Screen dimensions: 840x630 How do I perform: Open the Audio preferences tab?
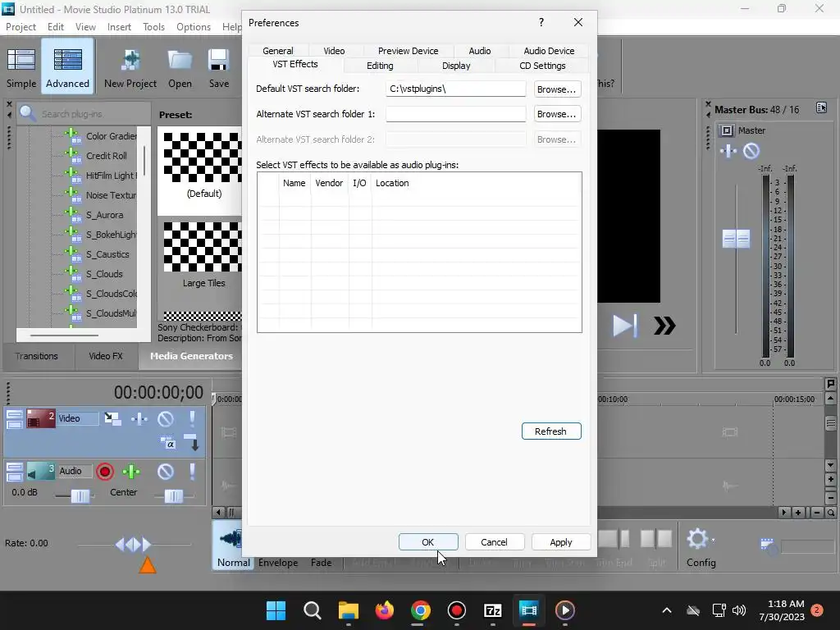click(479, 51)
